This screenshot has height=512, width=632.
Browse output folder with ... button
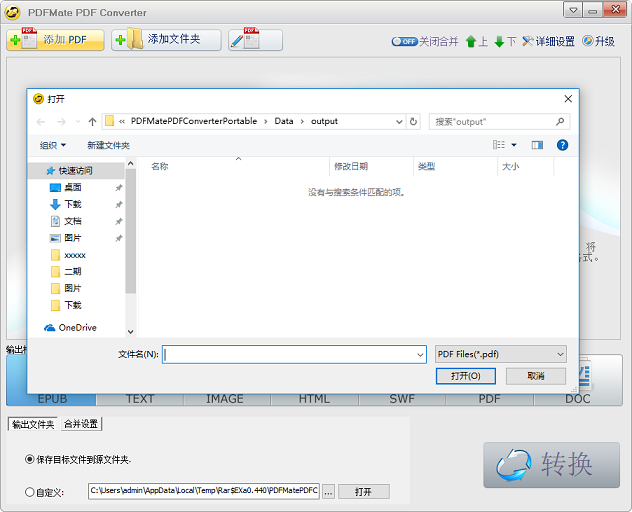point(328,492)
